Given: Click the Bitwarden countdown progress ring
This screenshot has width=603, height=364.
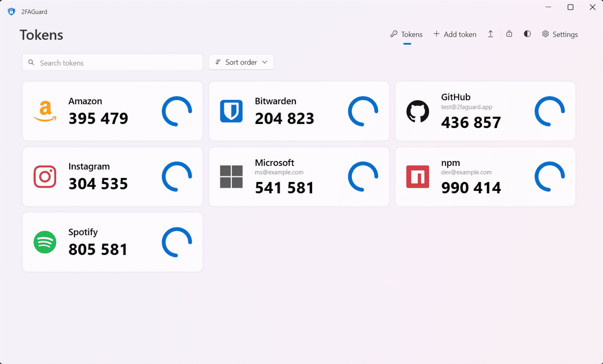Looking at the screenshot, I should click(363, 111).
